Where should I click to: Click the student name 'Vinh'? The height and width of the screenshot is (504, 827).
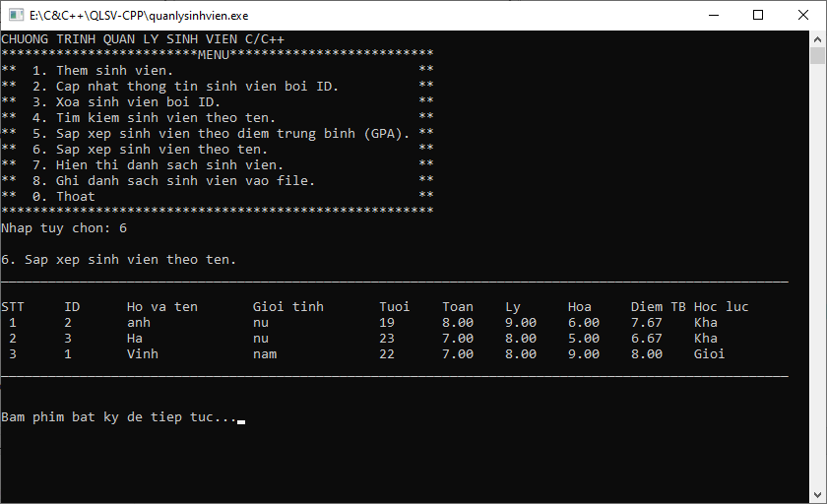[x=143, y=353]
